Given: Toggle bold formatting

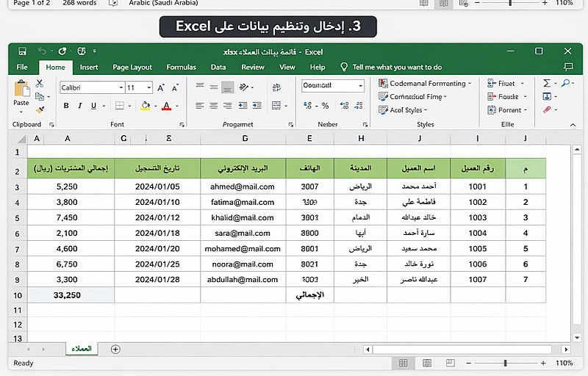Looking at the screenshot, I should (66, 106).
